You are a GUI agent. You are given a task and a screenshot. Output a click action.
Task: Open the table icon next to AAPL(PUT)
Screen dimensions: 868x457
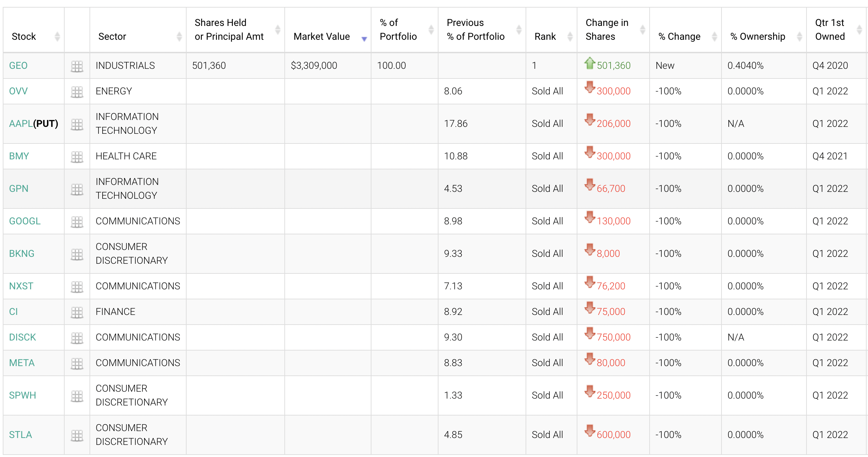click(77, 124)
